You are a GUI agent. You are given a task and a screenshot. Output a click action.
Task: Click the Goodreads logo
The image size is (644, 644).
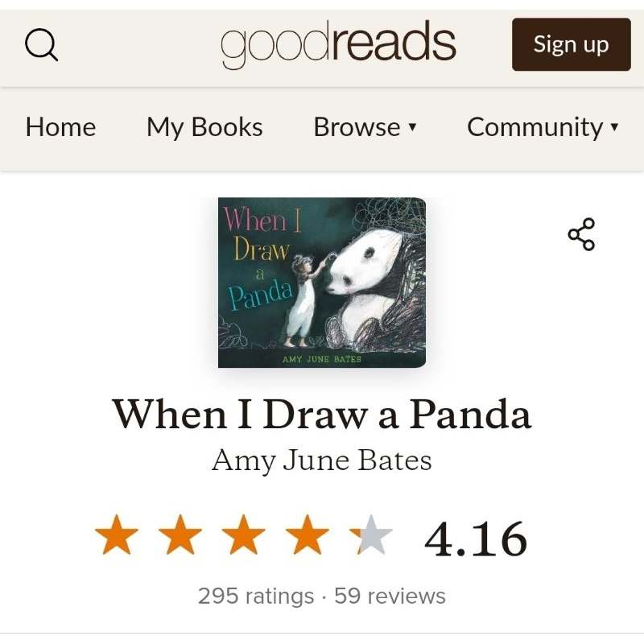click(338, 44)
